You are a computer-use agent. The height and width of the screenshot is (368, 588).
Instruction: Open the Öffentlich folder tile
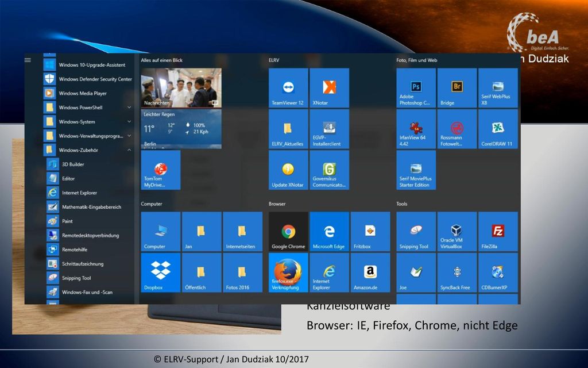202,272
